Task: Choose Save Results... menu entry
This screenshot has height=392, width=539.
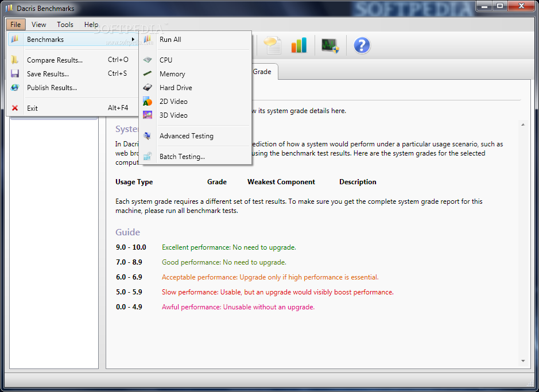Action: coord(73,73)
